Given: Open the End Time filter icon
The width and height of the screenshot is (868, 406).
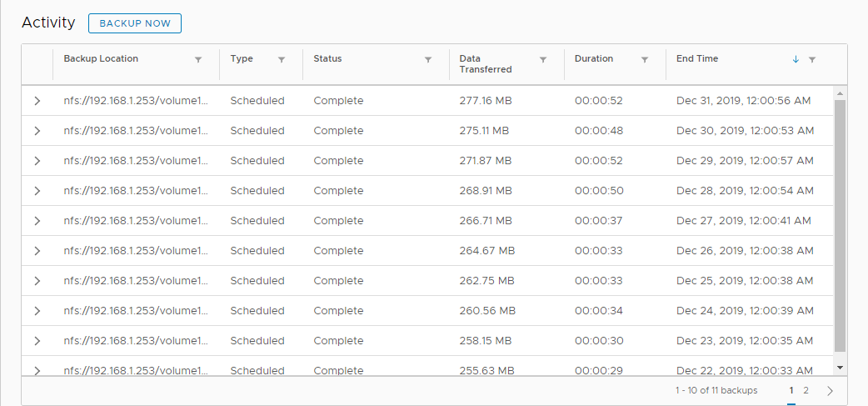Looking at the screenshot, I should coord(812,60).
